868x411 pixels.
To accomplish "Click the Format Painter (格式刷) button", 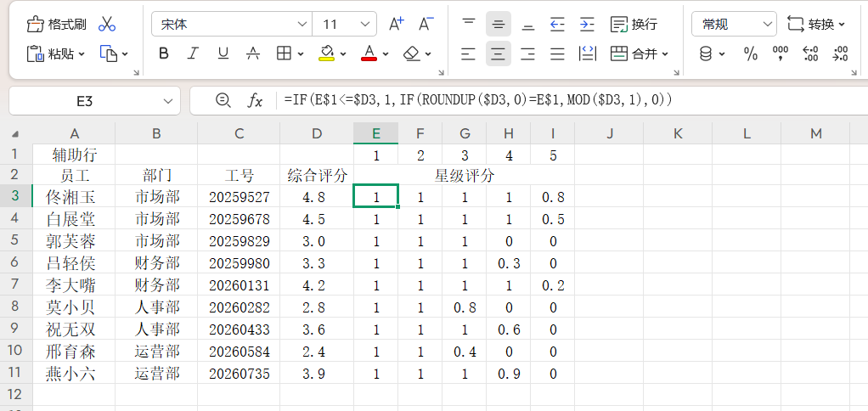I will coord(56,25).
